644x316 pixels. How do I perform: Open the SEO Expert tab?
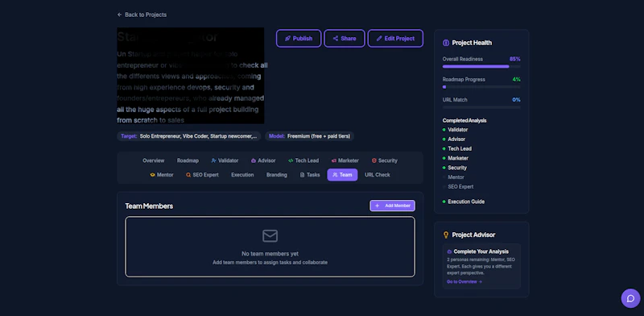point(202,175)
